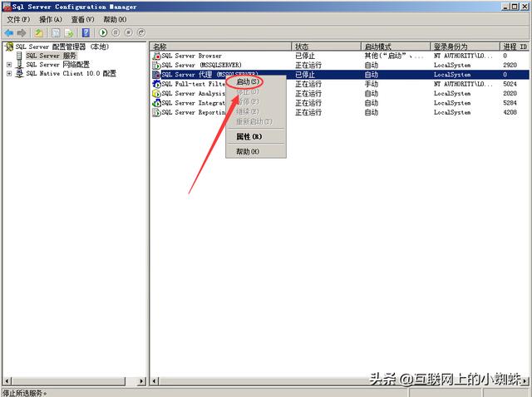Click the 其他 startup mode of SQL Server Browser
This screenshot has width=532, height=397.
[394, 56]
